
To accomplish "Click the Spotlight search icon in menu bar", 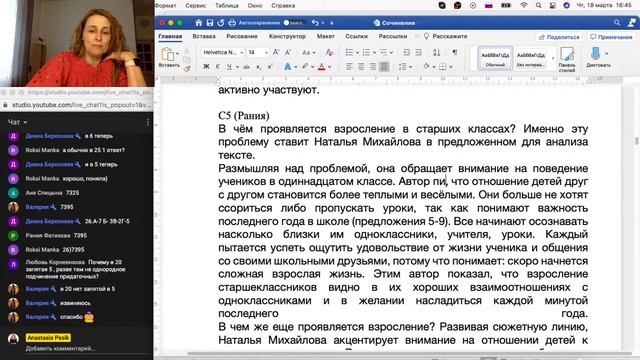I will (x=538, y=5).
